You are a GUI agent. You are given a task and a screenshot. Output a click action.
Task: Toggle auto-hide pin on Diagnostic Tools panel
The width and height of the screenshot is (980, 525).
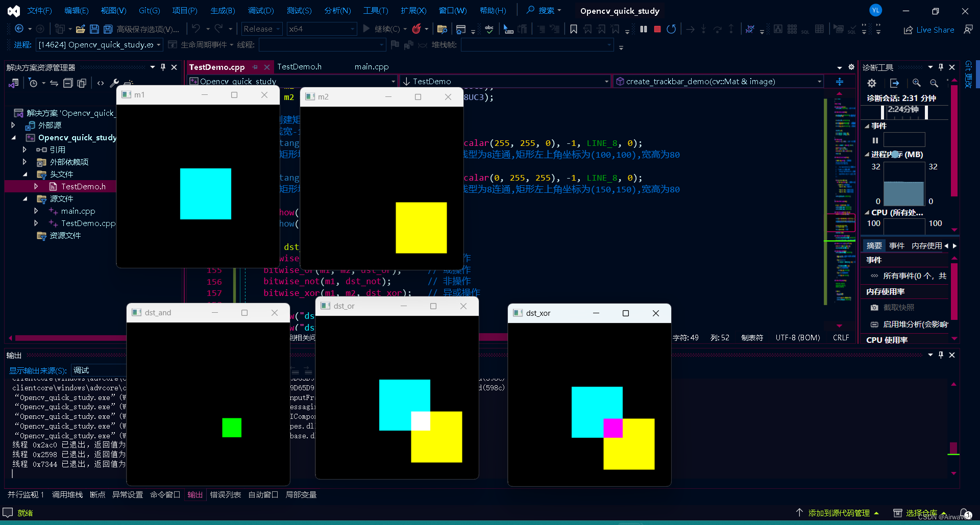point(941,67)
